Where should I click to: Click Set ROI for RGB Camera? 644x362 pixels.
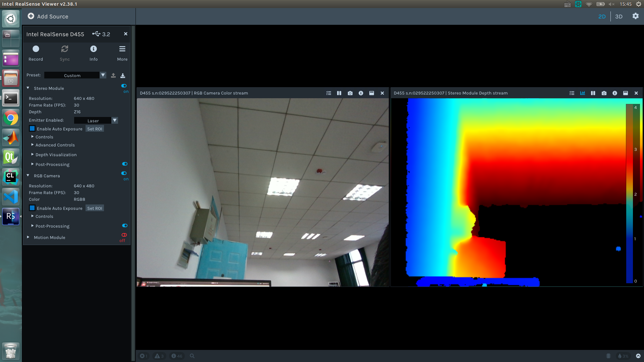coord(95,208)
